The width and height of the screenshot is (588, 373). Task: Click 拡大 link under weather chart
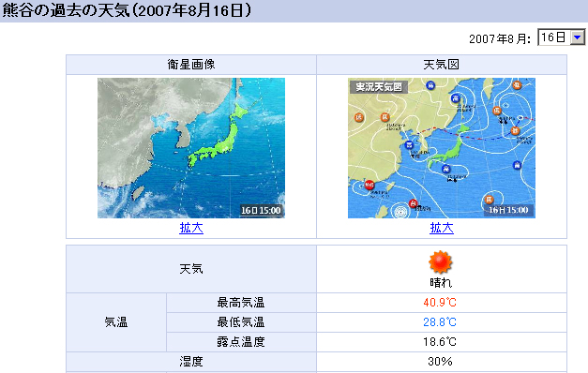tap(442, 228)
